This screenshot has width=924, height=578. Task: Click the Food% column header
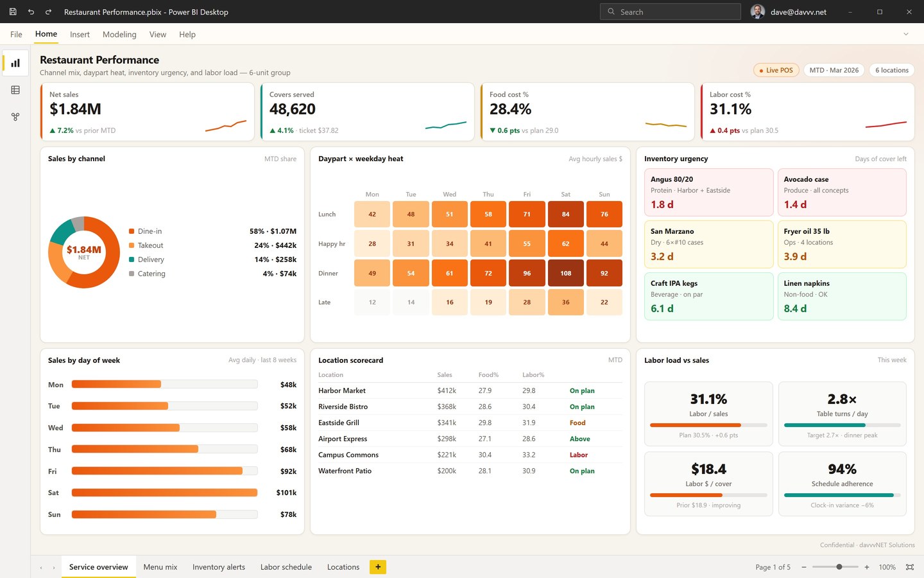[488, 374]
